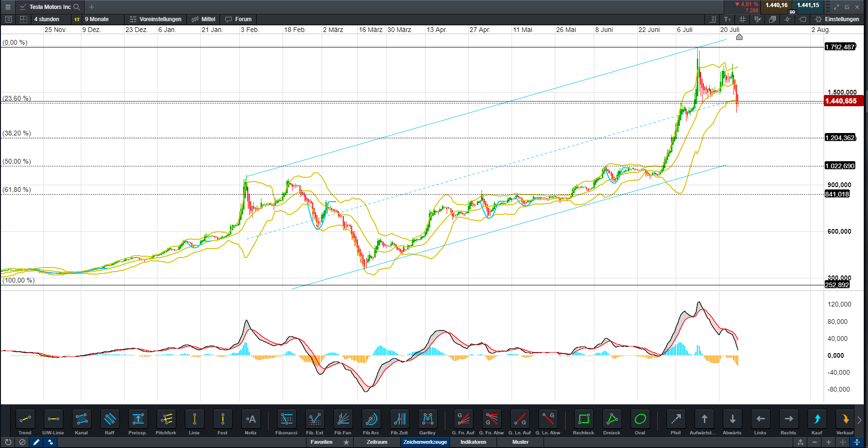
Task: Choose the Gartley pattern tool
Action: 427,419
